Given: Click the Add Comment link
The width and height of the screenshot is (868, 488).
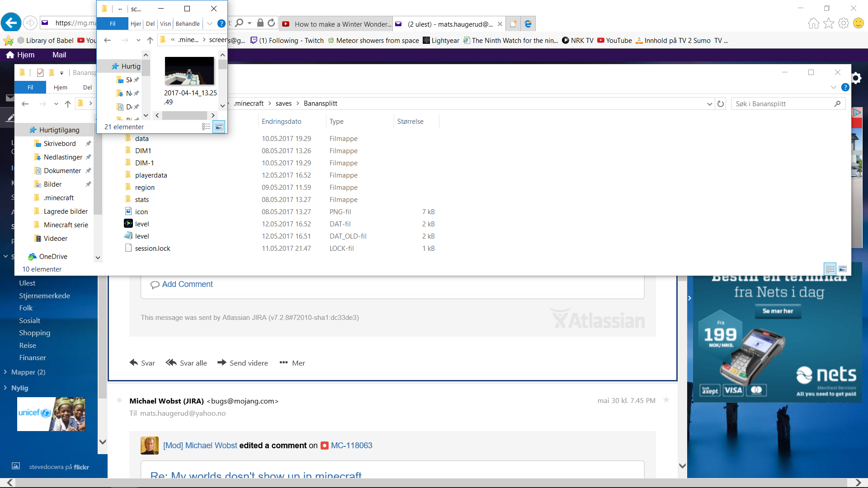Looking at the screenshot, I should (187, 284).
